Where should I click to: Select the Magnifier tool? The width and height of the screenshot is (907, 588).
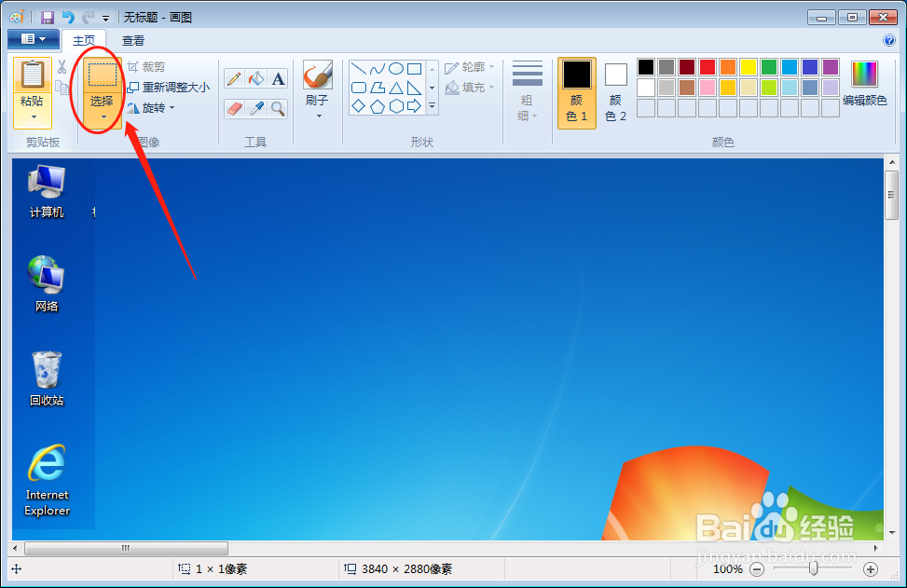278,109
